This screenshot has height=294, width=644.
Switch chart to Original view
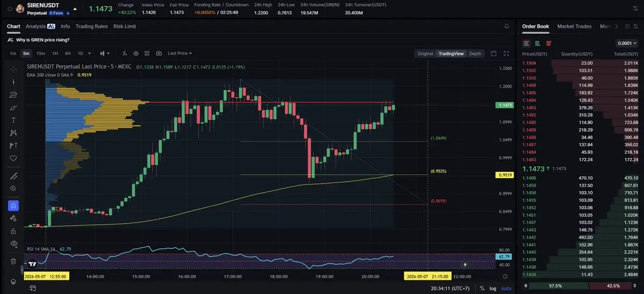pos(425,53)
